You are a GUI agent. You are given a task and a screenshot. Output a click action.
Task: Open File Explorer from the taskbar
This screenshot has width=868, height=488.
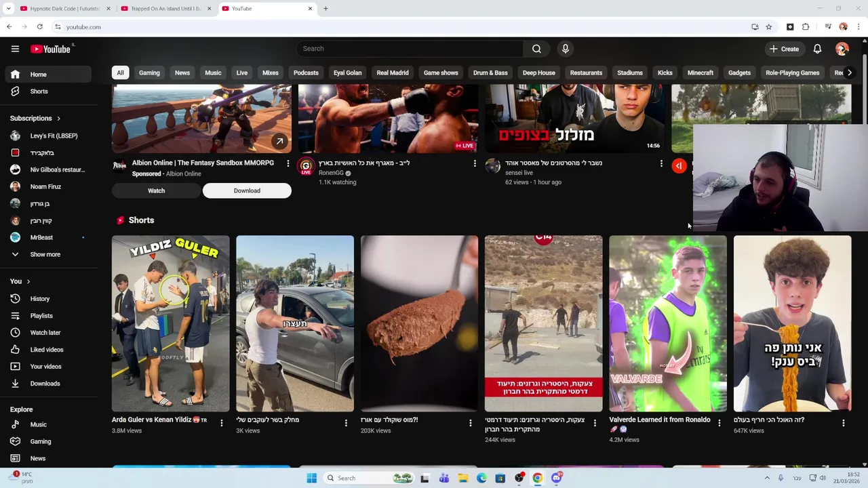coord(462,479)
